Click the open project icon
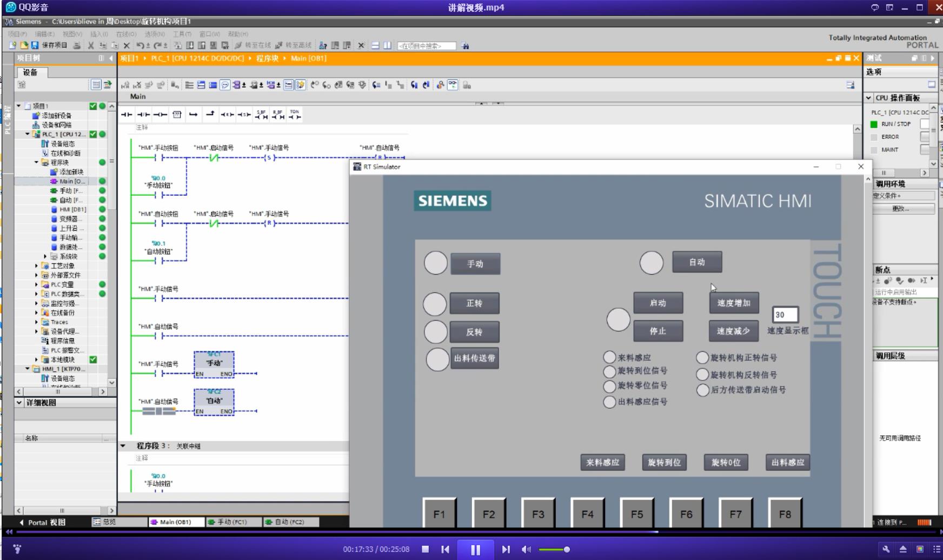 [x=24, y=45]
